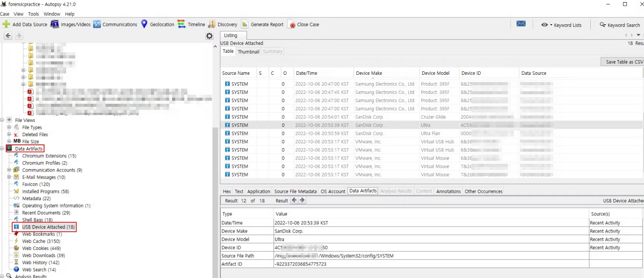
Task: Sort by the Source Name column header
Action: click(238, 73)
